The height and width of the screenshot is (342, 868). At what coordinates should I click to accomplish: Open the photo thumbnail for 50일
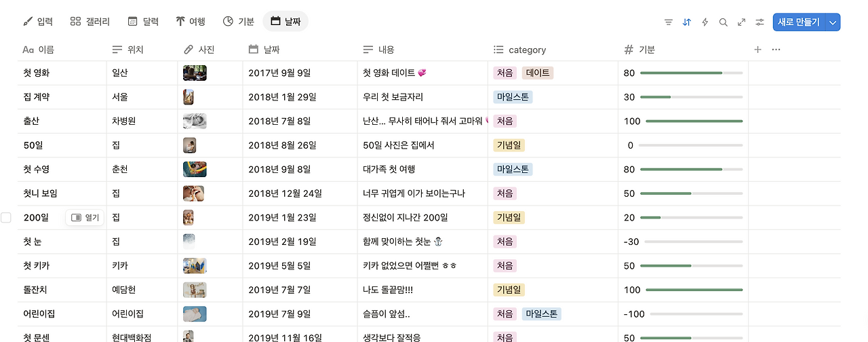pos(190,145)
